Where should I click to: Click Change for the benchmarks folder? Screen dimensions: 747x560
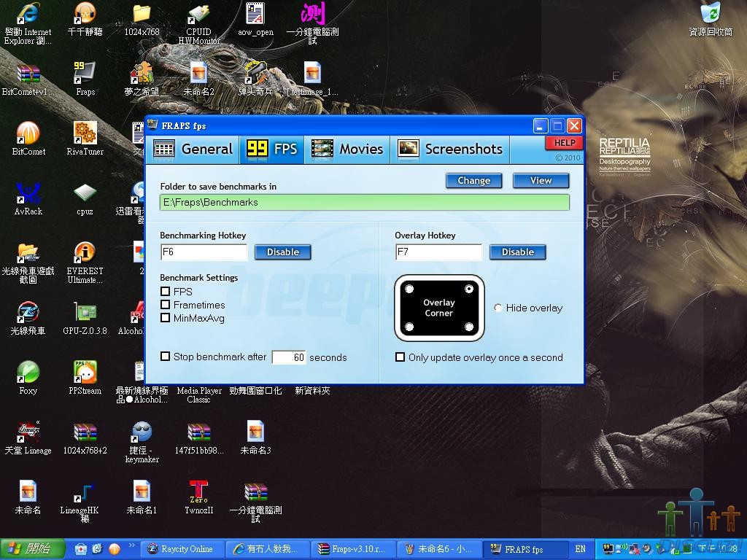click(473, 181)
